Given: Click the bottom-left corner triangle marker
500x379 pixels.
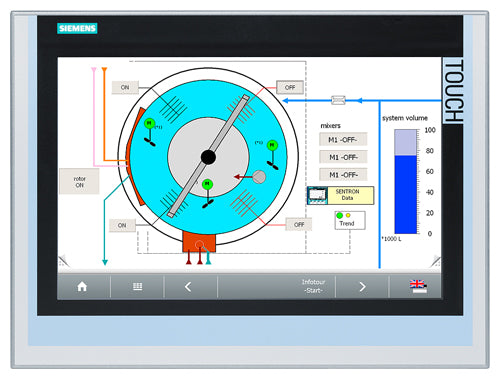Looking at the screenshot, I should point(64,261).
